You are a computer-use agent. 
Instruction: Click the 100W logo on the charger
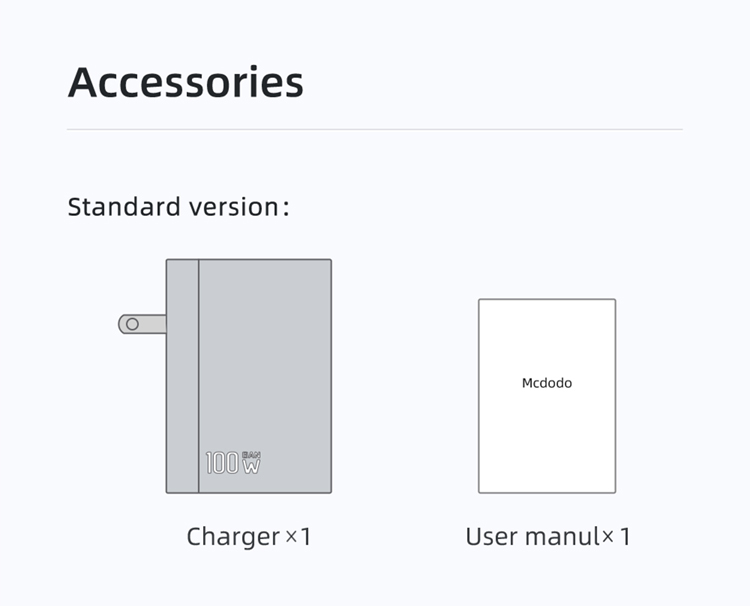click(x=233, y=463)
